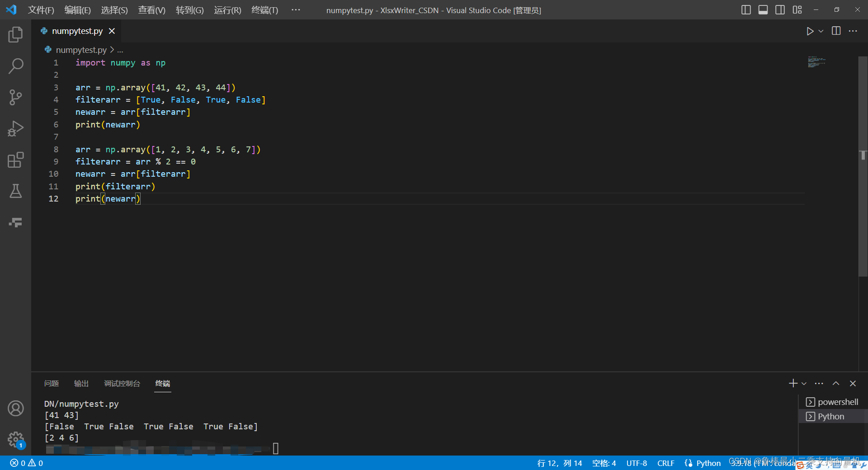Switch to the 调试控制台 panel tab
The image size is (868, 470).
pyautogui.click(x=122, y=383)
